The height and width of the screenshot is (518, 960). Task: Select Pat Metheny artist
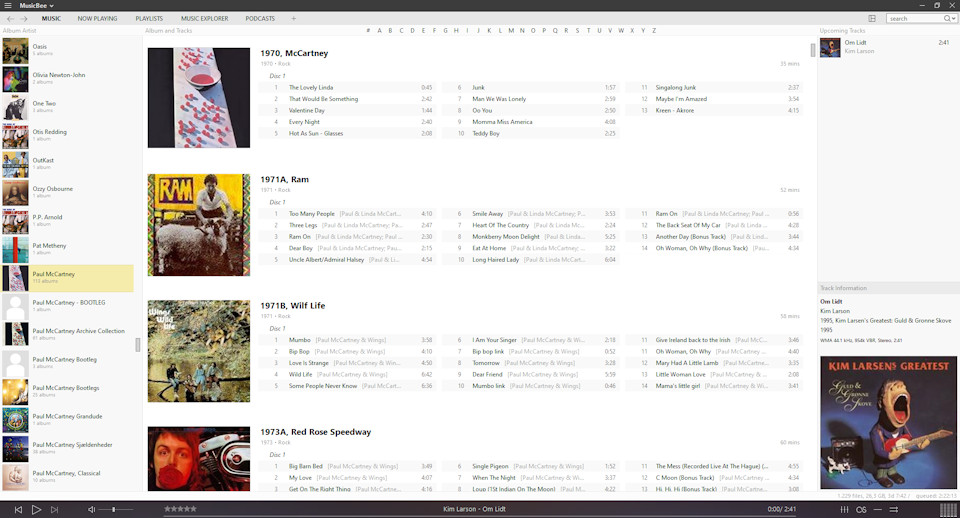point(67,250)
